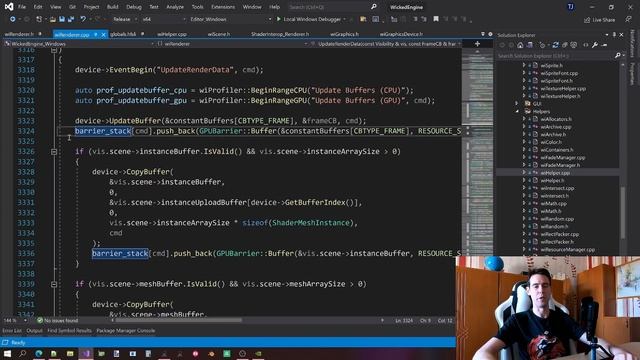Click the search magnifier icon in title bar
The width and height of the screenshot is (640, 360).
[373, 7]
